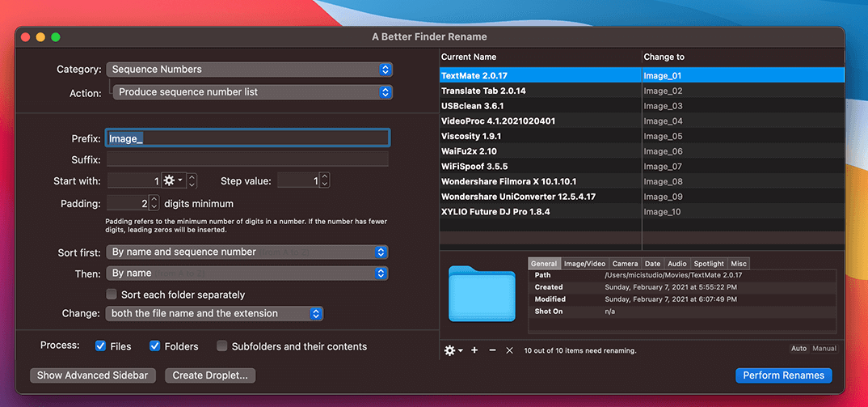Click the X icon to clear list
Viewport: 868px width, 407px height.
pos(509,350)
